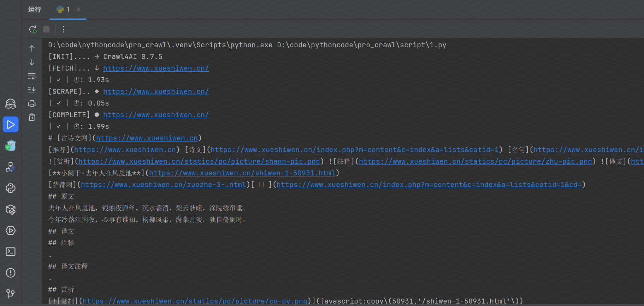Screen dimensions: 644x306
Task: Open the co-py.png picture link
Action: 195,301
